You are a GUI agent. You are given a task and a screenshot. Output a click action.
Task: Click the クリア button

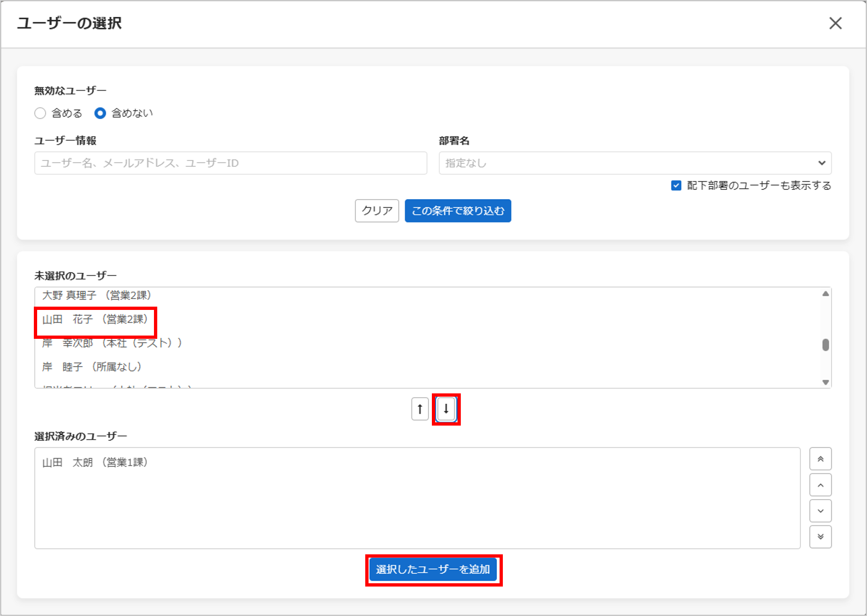click(377, 211)
